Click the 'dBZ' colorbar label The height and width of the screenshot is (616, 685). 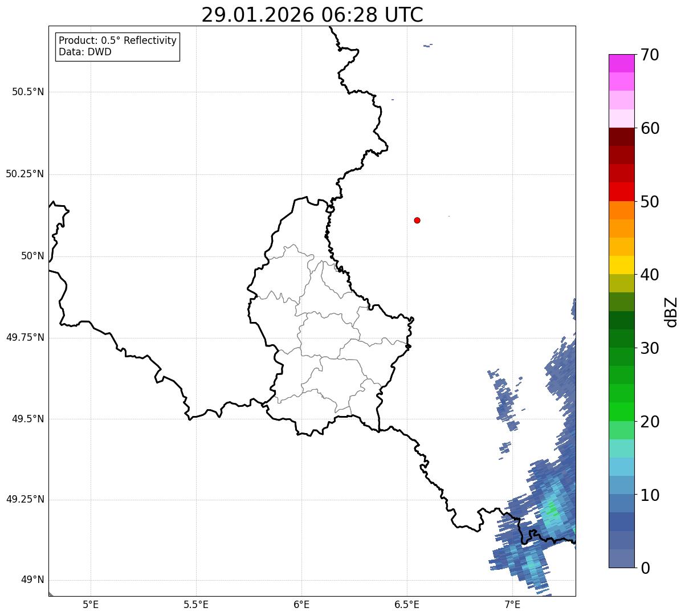[x=671, y=312]
